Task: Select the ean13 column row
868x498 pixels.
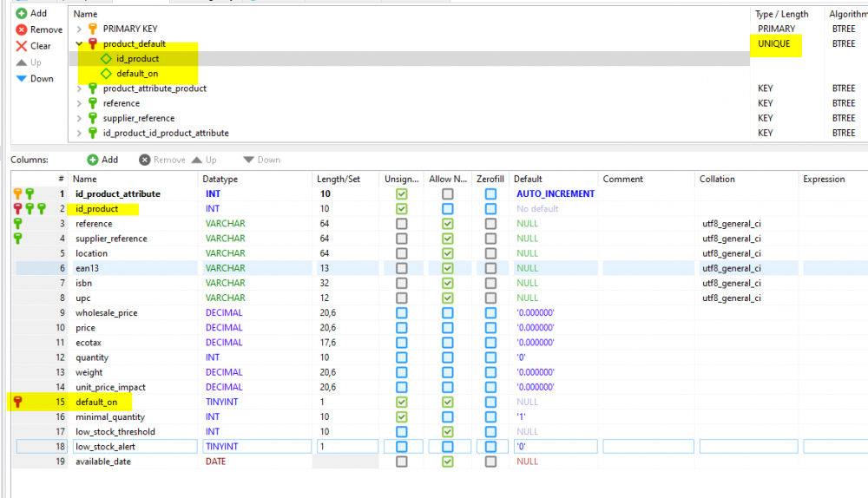Action: tap(89, 269)
